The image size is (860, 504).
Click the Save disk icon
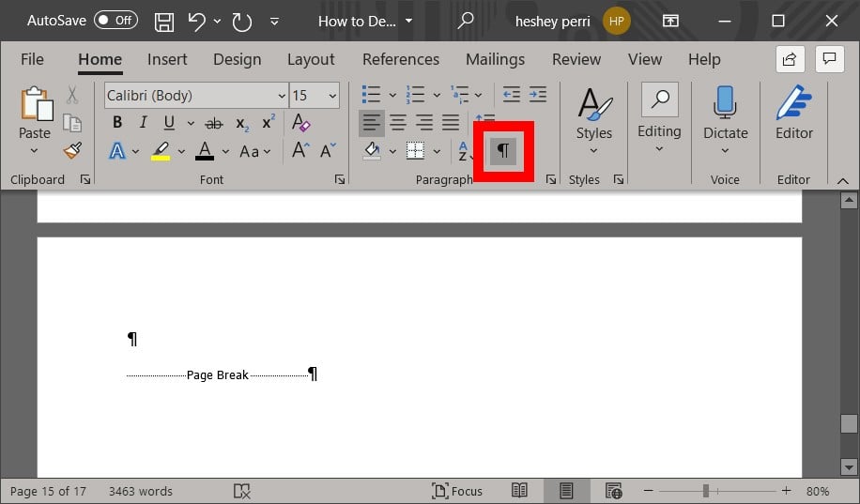(x=163, y=21)
